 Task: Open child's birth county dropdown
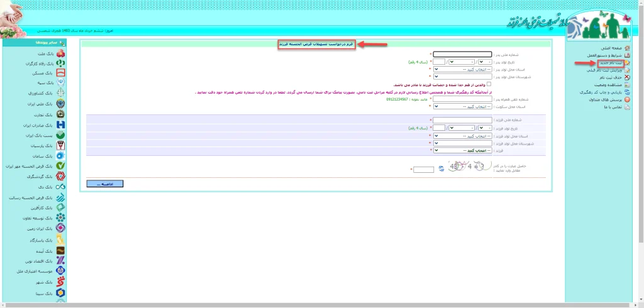point(463,143)
